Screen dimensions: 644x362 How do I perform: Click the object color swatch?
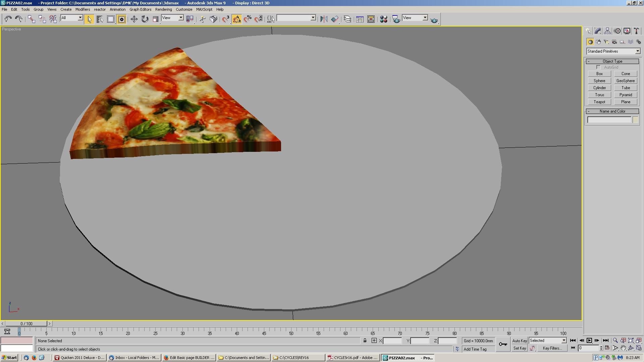635,120
